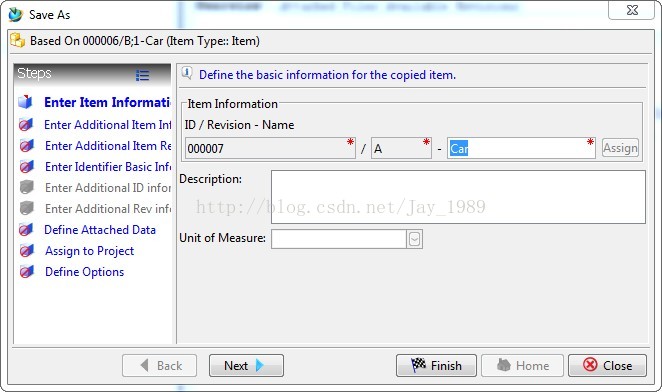662x392 pixels.
Task: Click the item icon beside Based On text
Action: click(x=18, y=41)
